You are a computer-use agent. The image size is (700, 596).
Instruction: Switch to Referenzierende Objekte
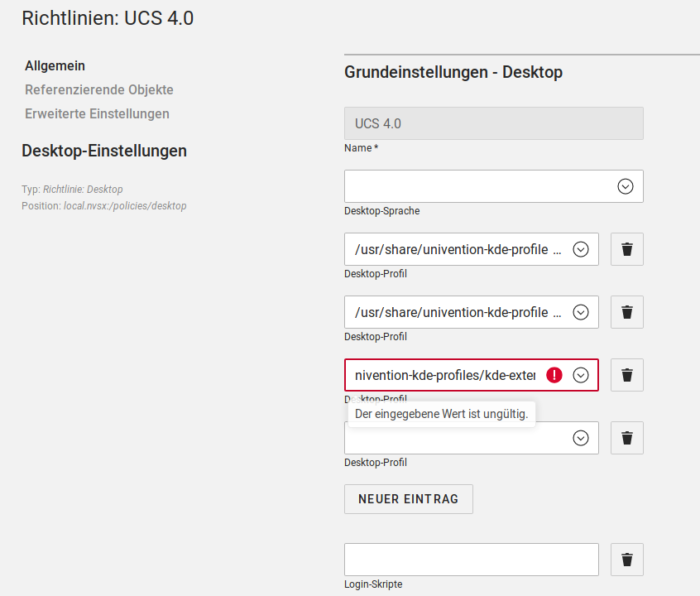tap(99, 89)
